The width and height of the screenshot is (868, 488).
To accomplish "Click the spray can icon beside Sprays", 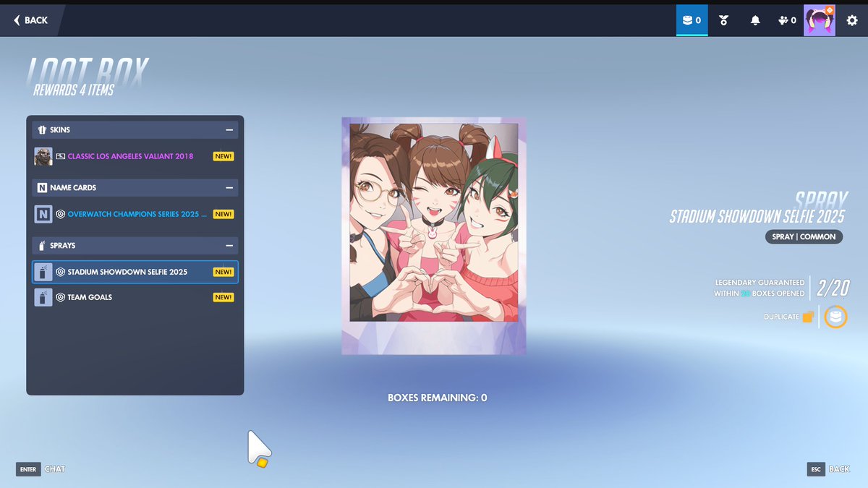I will [x=42, y=246].
